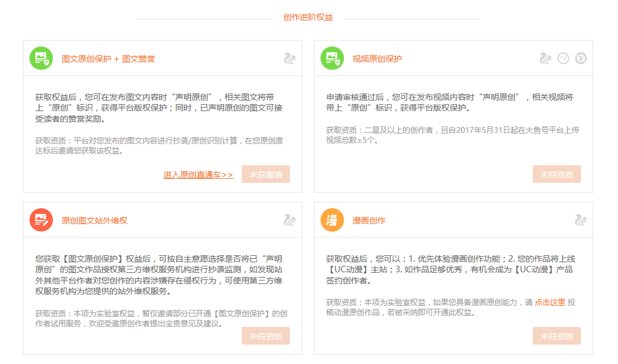Click the 图文原创保护 + 图文赞赏 title
Screen dimensions: 618x364
pos(108,59)
